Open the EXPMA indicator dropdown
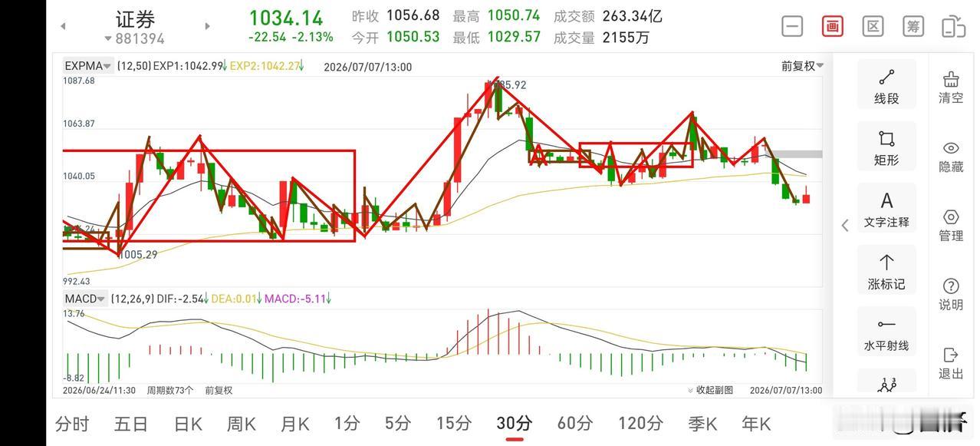Viewport: 980px width, 446px height. pyautogui.click(x=88, y=67)
